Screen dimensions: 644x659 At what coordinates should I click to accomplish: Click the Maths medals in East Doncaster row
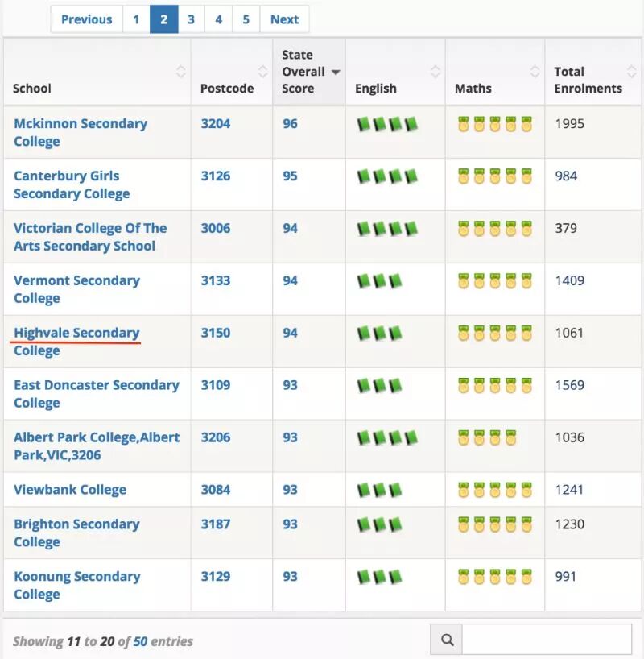click(x=495, y=386)
